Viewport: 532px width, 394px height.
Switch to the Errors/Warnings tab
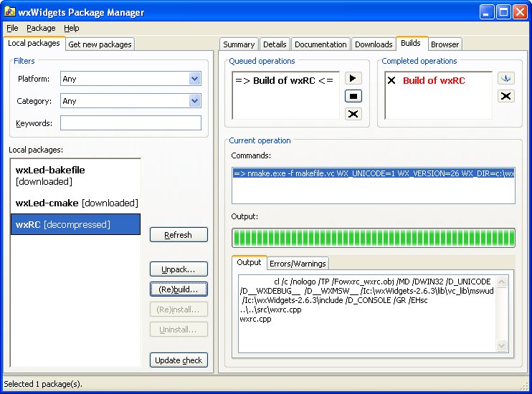(298, 264)
